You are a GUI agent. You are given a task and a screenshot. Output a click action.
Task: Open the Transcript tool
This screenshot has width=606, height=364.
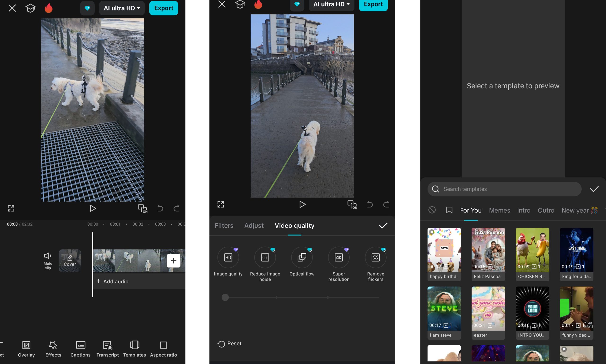(x=107, y=349)
